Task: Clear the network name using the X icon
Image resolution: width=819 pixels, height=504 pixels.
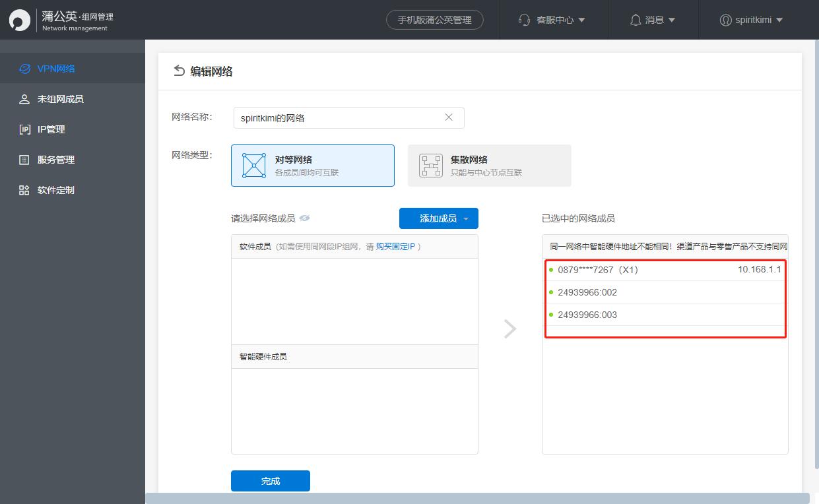Action: (x=449, y=117)
